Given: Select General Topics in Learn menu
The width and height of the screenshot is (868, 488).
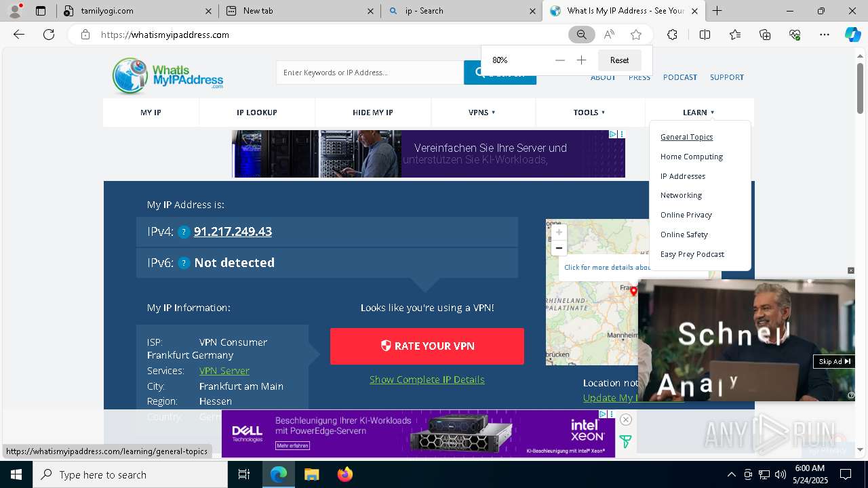Looking at the screenshot, I should point(686,137).
